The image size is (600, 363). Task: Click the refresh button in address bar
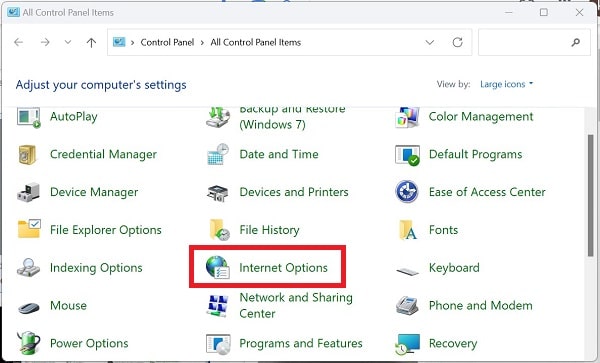(x=457, y=42)
